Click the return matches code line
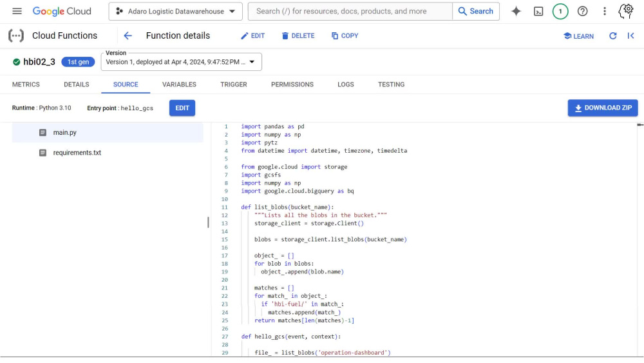644x363 pixels. [304, 320]
